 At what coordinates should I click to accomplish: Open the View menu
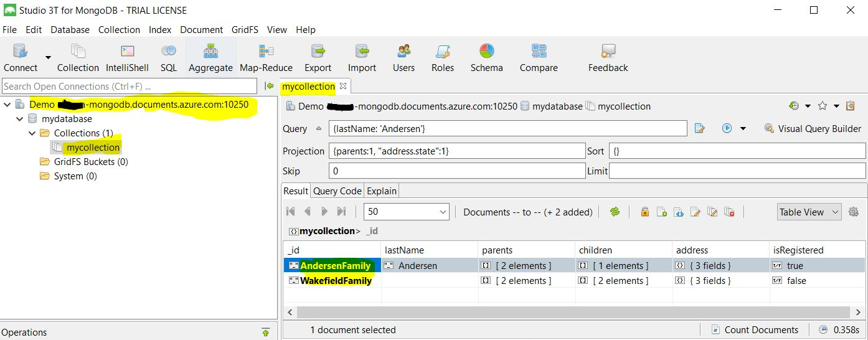277,29
